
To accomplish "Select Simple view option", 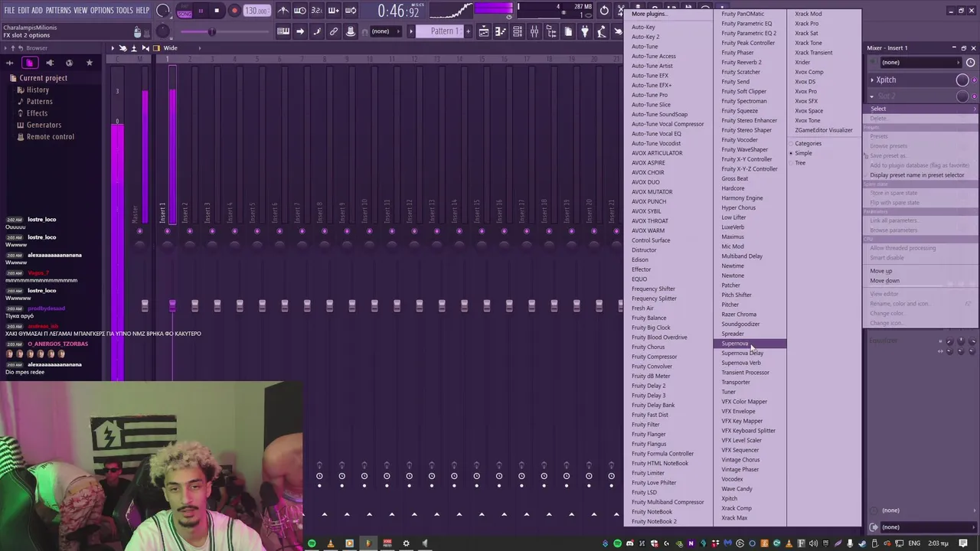I will point(803,153).
